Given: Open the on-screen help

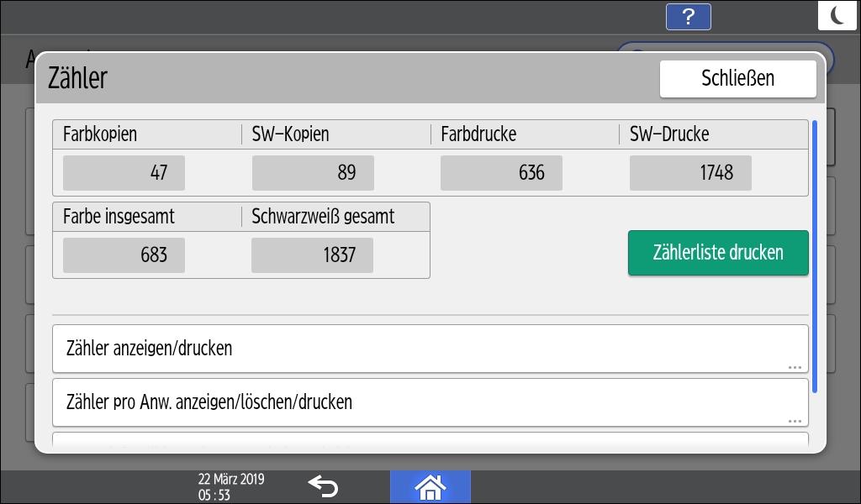Looking at the screenshot, I should (688, 17).
